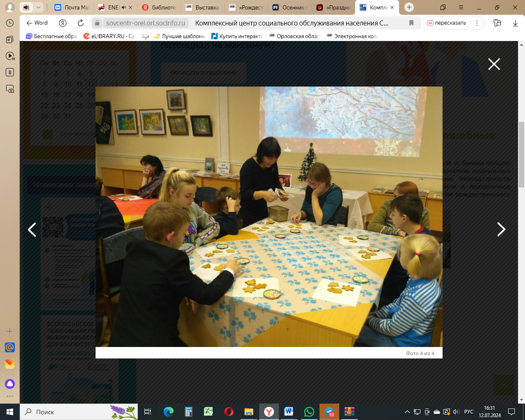Expand the dropdown arrow next to the speaker

click(38, 7)
